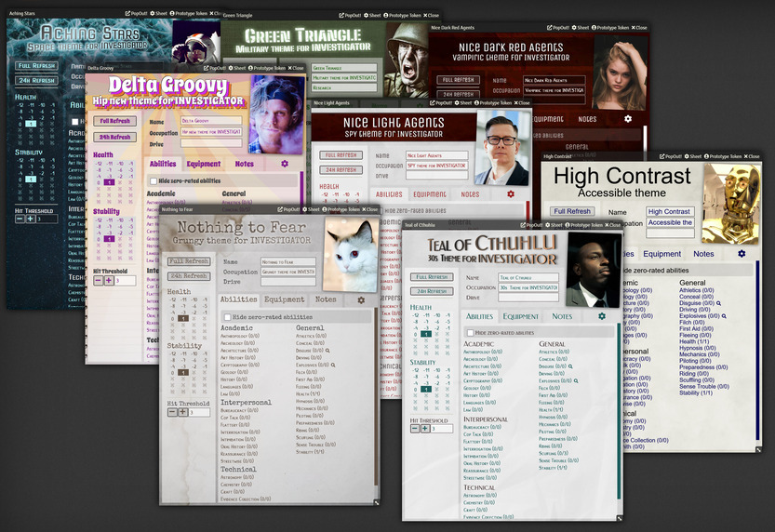Click resize handle of Teal of Cthulhu window
Image resolution: width=775 pixels, height=532 pixels.
click(x=620, y=518)
